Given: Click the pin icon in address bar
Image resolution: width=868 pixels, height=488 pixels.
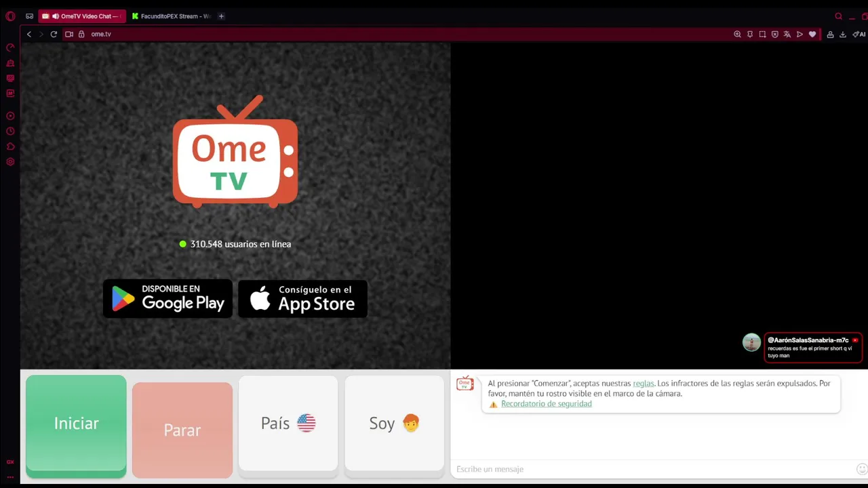Looking at the screenshot, I should point(750,34).
